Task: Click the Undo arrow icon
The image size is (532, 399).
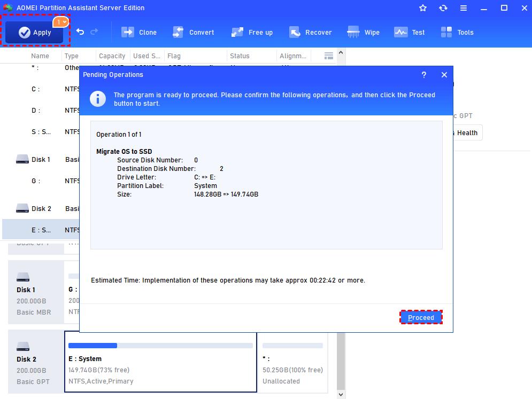Action: point(80,32)
